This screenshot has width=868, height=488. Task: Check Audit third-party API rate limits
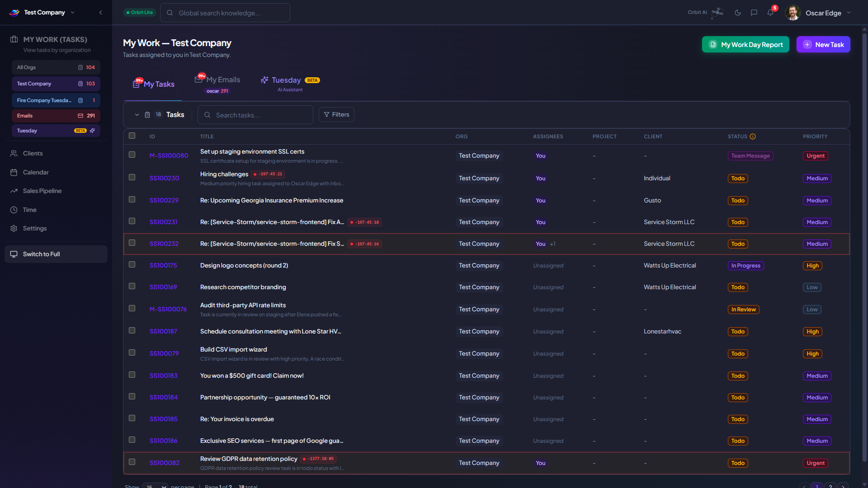pyautogui.click(x=132, y=308)
